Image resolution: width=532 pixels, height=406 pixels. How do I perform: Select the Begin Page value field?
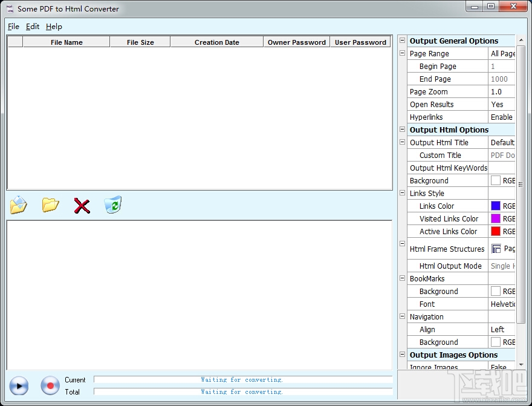pyautogui.click(x=502, y=66)
